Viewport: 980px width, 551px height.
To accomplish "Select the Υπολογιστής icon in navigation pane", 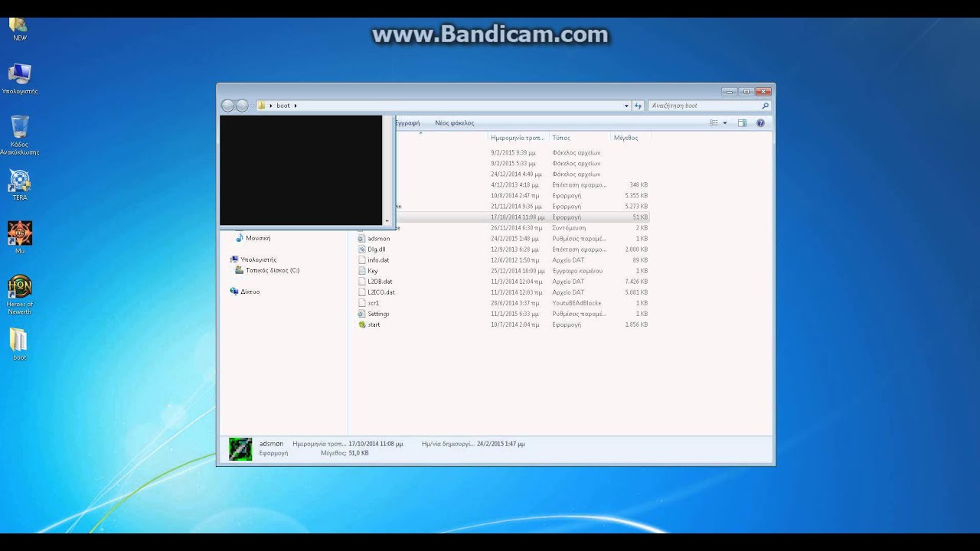I will click(x=234, y=259).
